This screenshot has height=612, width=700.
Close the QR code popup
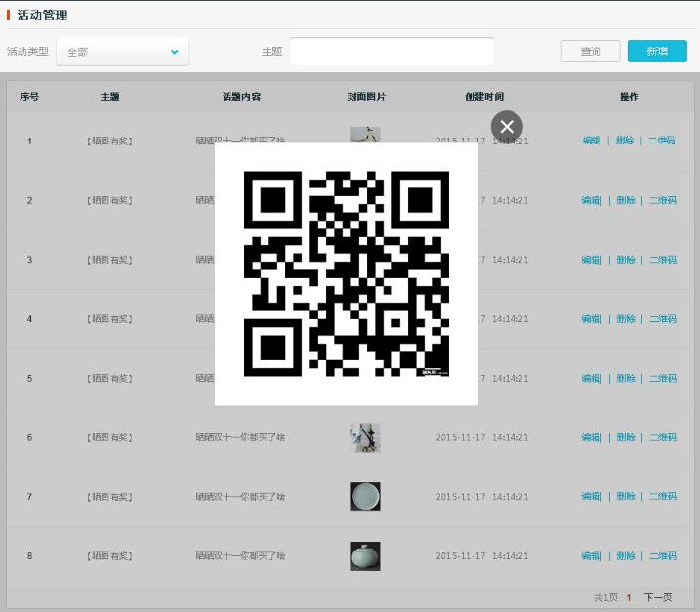coord(507,127)
